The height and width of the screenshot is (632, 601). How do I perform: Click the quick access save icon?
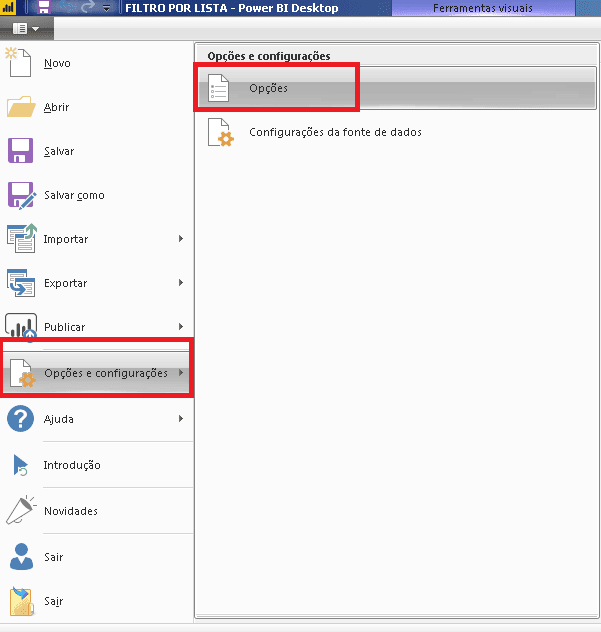click(x=44, y=7)
